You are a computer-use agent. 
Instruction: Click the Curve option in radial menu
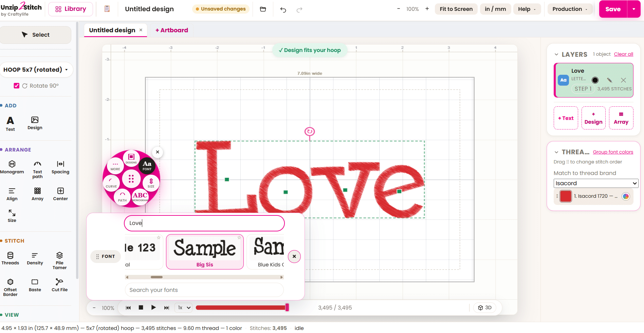[x=111, y=182]
